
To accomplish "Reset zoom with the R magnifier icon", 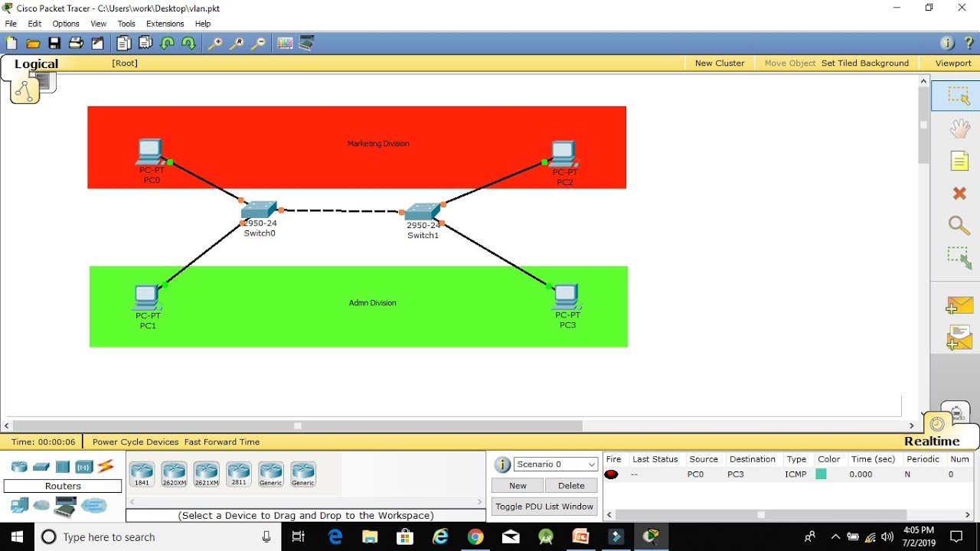I will click(x=237, y=44).
